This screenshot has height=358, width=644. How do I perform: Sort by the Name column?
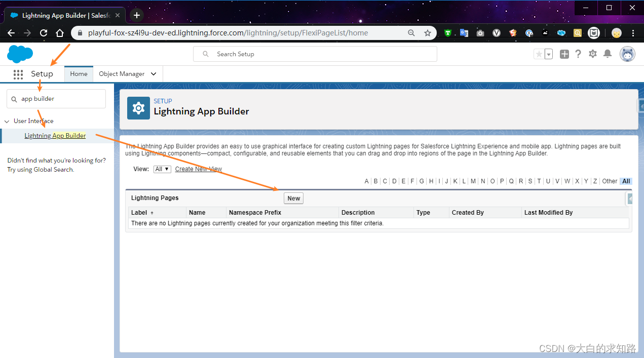[x=197, y=213]
